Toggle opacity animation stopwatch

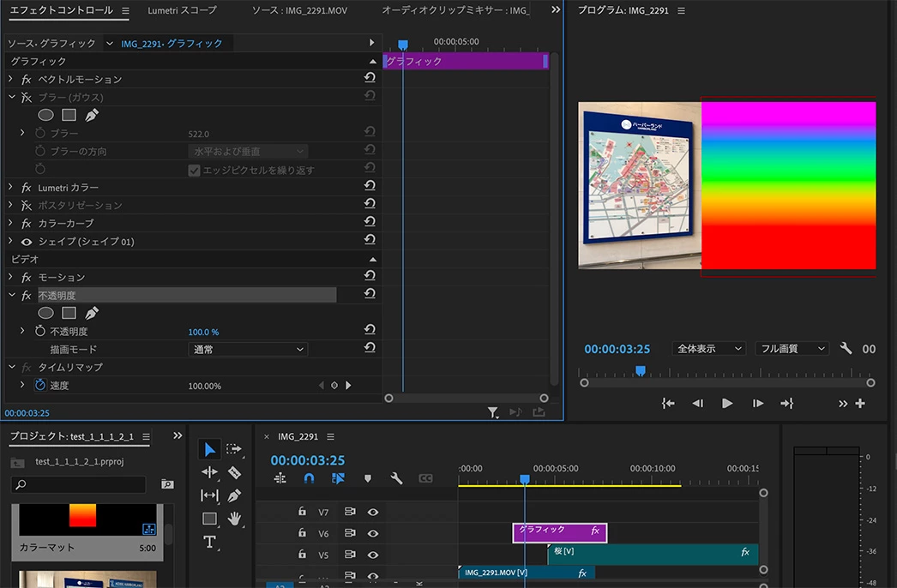[x=40, y=331]
